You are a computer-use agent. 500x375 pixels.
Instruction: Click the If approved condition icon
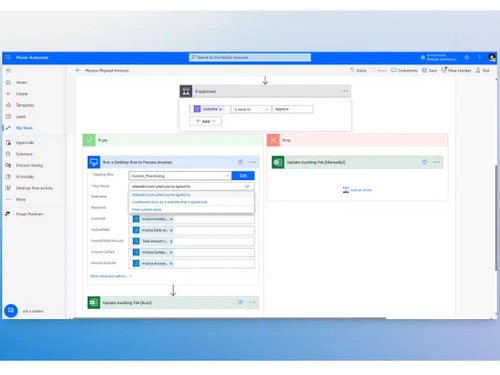coord(186,91)
